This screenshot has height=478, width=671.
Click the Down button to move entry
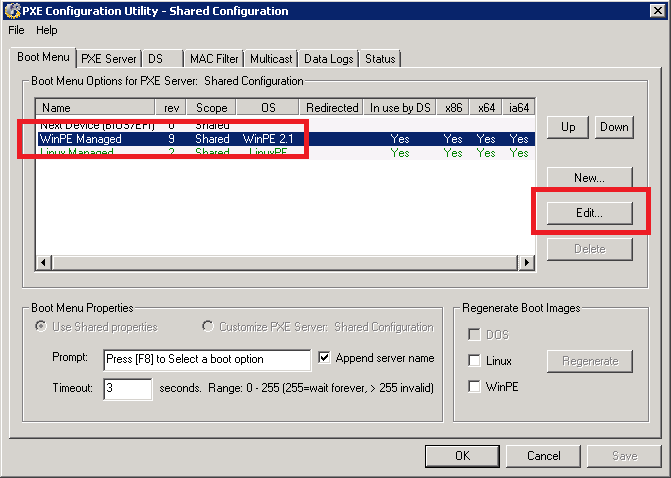614,127
